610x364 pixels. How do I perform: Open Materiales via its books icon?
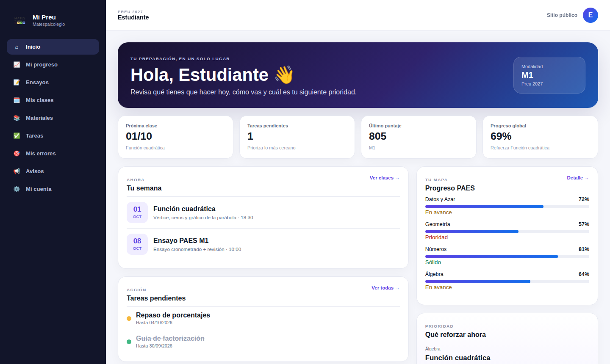(x=17, y=118)
